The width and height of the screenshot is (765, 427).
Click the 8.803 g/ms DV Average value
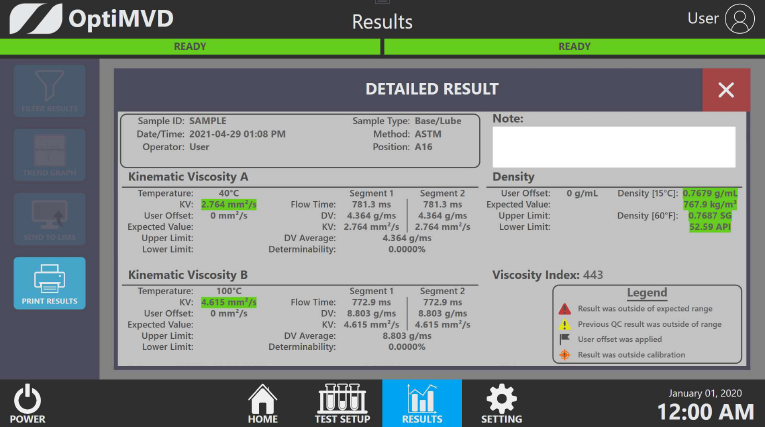[x=407, y=336]
